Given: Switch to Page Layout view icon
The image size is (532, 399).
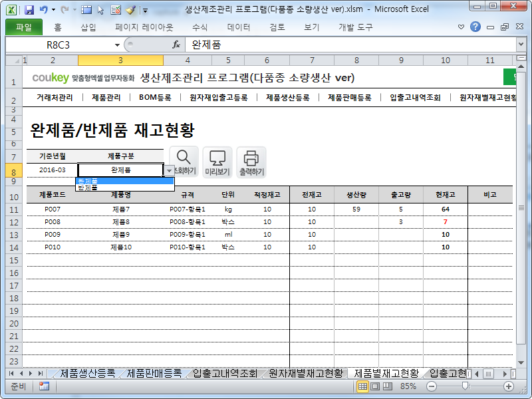Looking at the screenshot, I should (x=375, y=386).
